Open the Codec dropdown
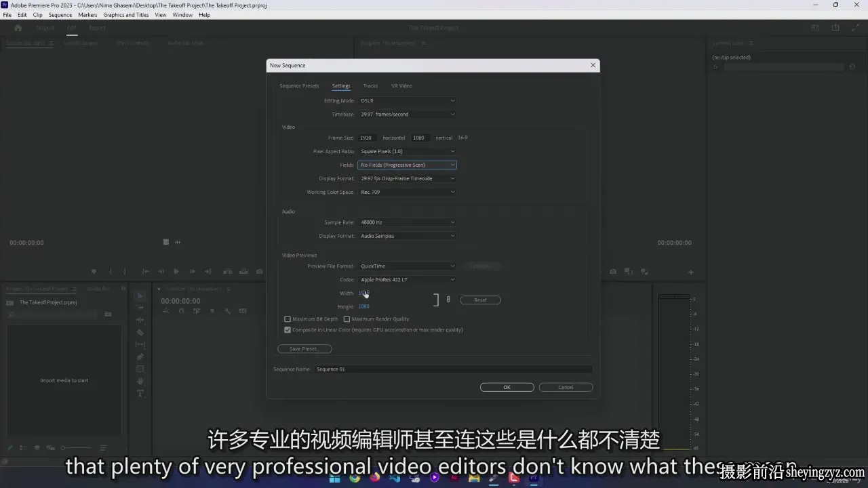Viewport: 868px width, 488px height. point(407,279)
